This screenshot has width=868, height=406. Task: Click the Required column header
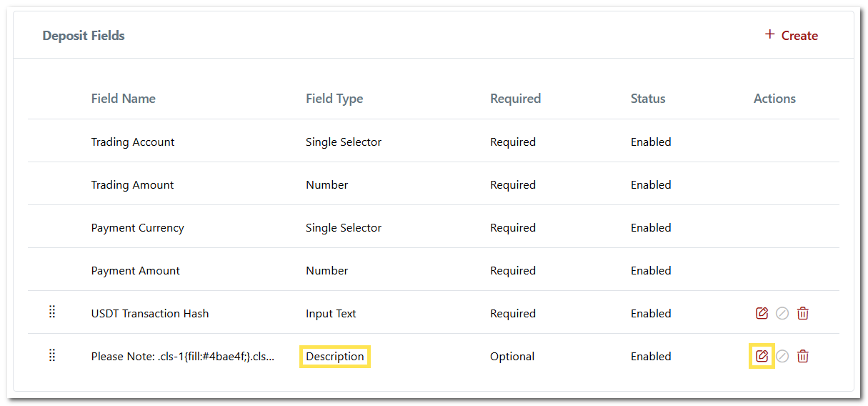pos(515,99)
